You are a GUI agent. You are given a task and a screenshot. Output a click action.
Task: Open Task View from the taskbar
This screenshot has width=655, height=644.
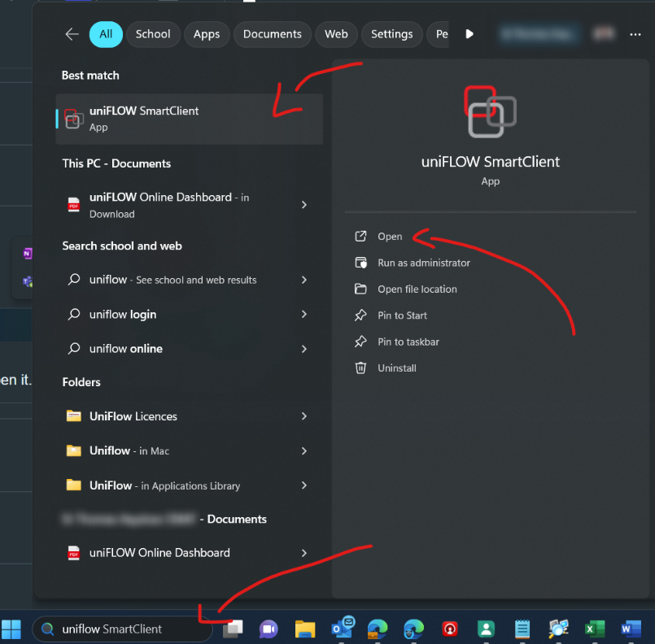(x=233, y=629)
